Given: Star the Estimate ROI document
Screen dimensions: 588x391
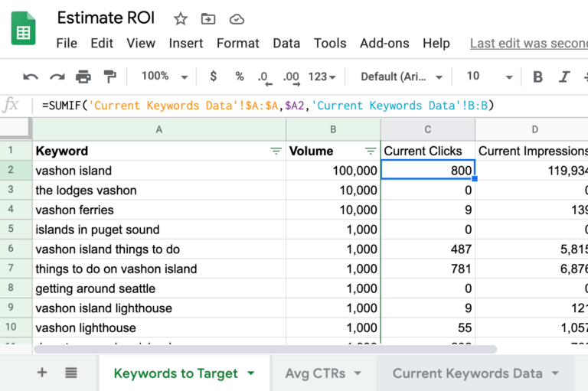Looking at the screenshot, I should point(180,19).
